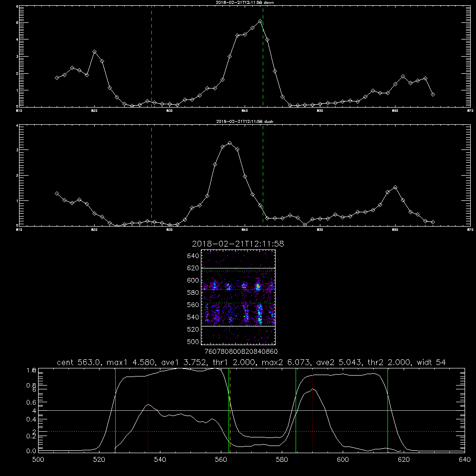Click the spectrogram x-axis label row '760780800820840860'
This screenshot has height=476, width=476.
coord(241,352)
